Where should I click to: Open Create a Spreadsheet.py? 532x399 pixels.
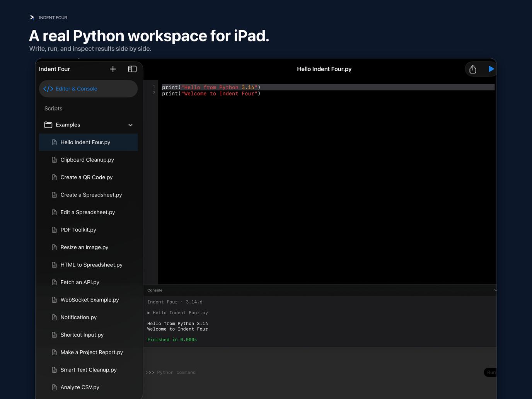[x=88, y=195]
